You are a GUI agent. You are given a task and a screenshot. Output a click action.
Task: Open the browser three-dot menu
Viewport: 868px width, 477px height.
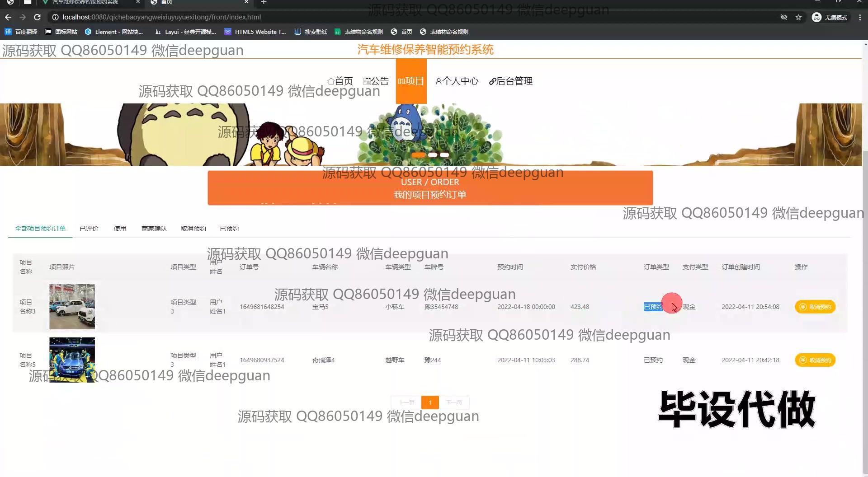(860, 17)
